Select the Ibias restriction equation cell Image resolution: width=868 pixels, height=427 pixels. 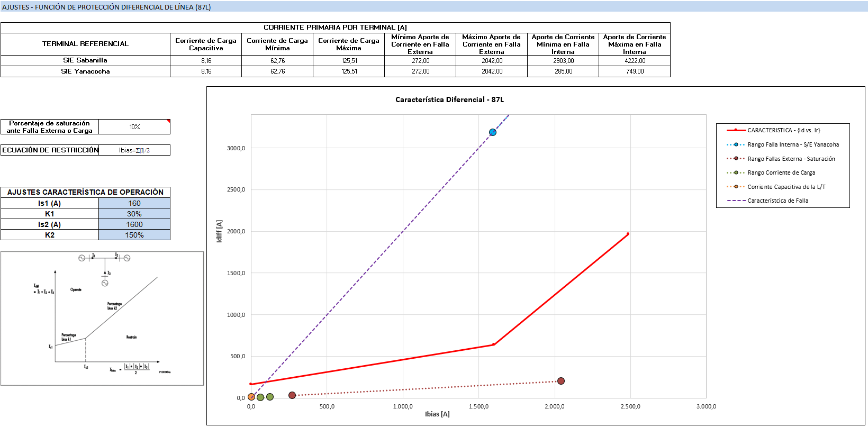(134, 150)
